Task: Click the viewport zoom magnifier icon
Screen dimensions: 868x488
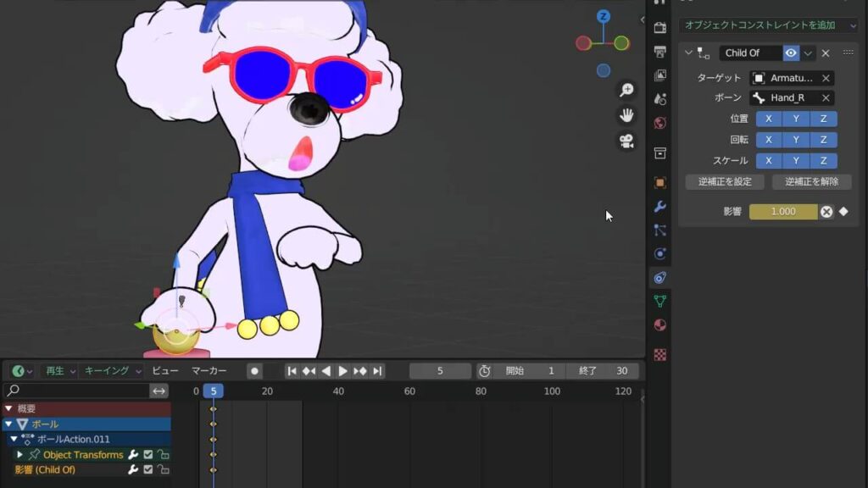Action: tap(626, 90)
